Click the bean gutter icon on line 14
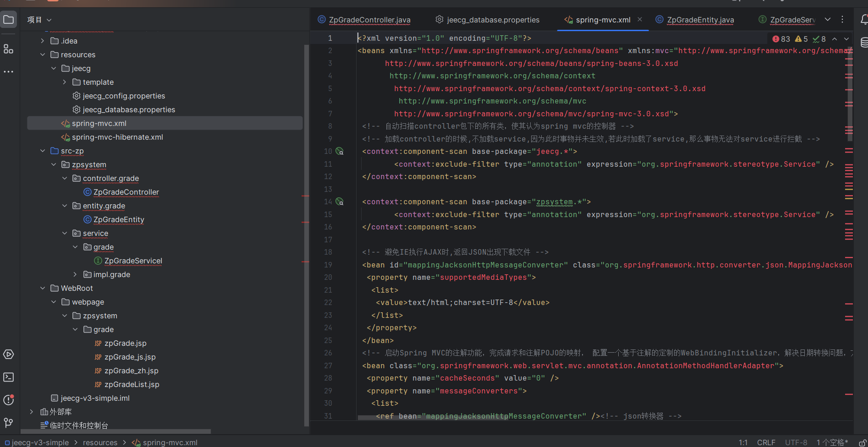868x447 pixels. click(340, 202)
